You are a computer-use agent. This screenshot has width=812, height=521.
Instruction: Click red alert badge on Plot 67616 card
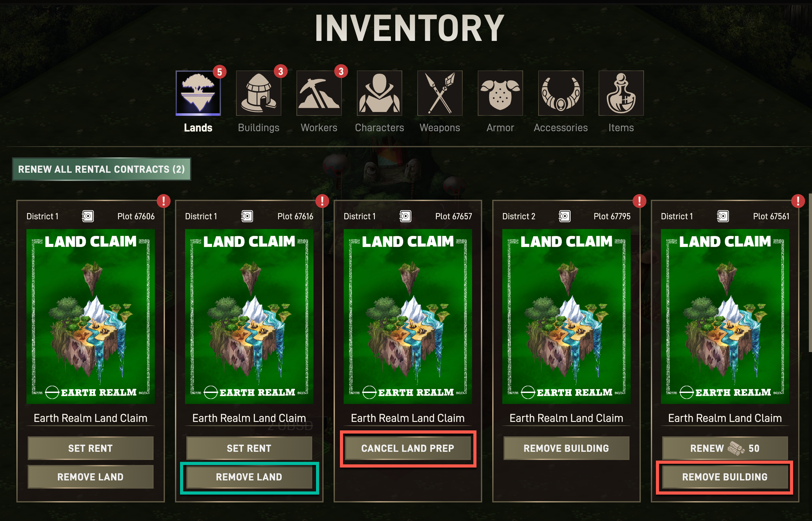(322, 201)
